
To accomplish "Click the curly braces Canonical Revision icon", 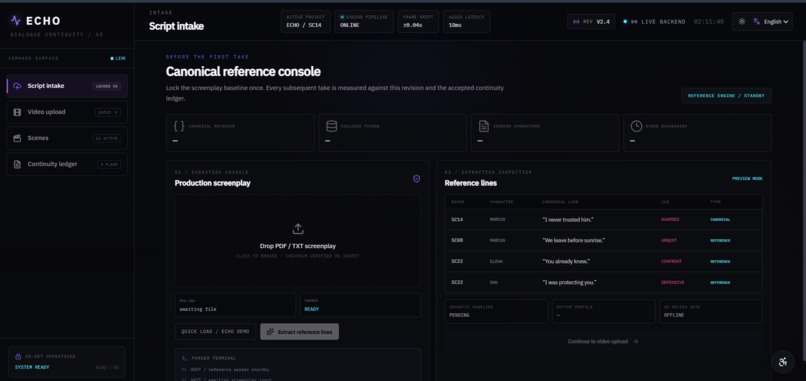I will coord(178,126).
